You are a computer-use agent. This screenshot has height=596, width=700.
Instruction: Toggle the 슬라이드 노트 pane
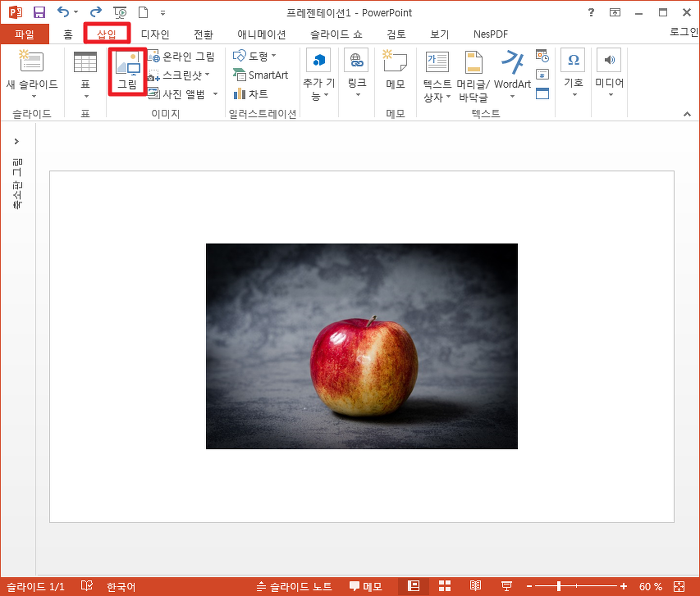pyautogui.click(x=294, y=587)
